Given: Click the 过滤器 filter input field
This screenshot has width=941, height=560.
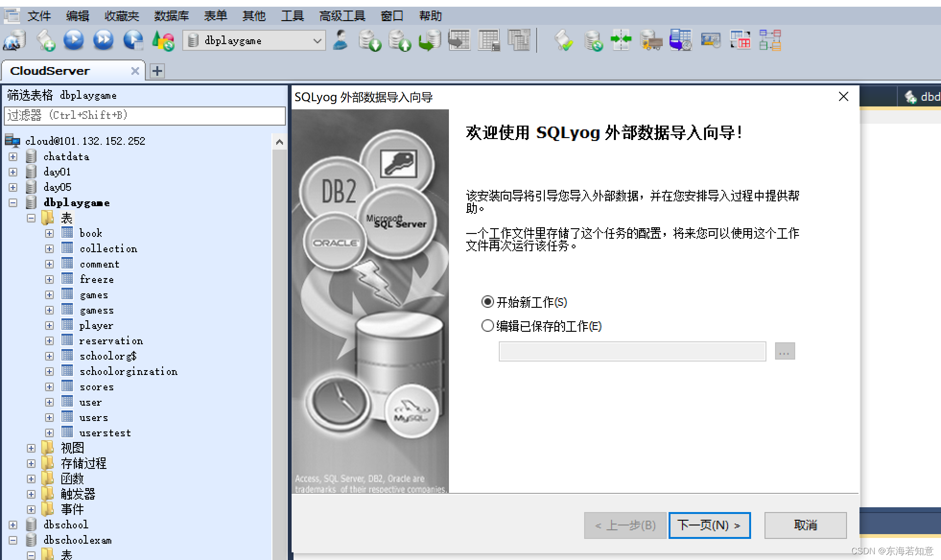Looking at the screenshot, I should pyautogui.click(x=145, y=116).
